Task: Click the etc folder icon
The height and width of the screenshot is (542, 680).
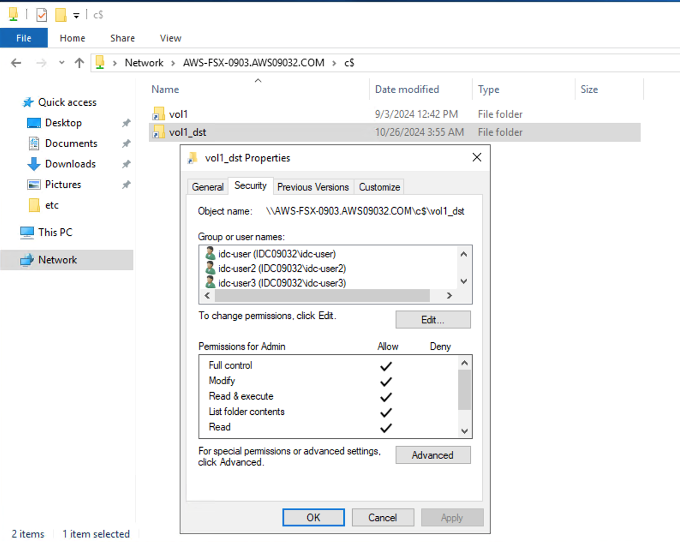Action: [x=34, y=205]
